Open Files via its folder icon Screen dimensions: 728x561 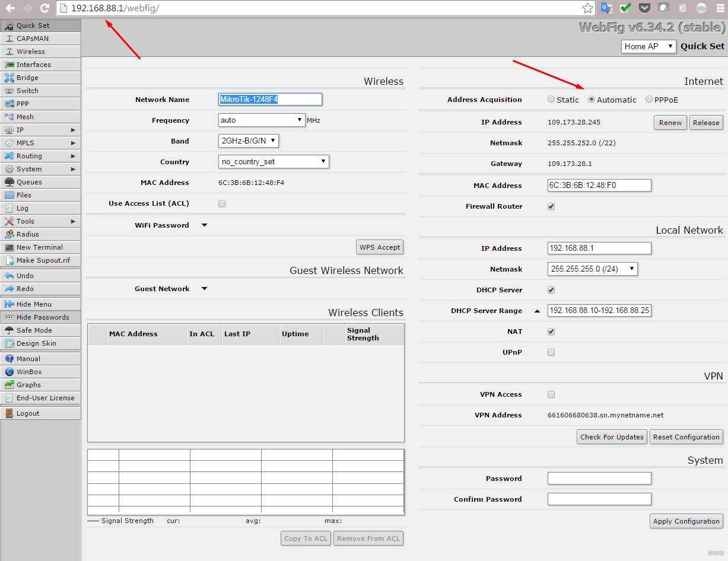click(9, 195)
